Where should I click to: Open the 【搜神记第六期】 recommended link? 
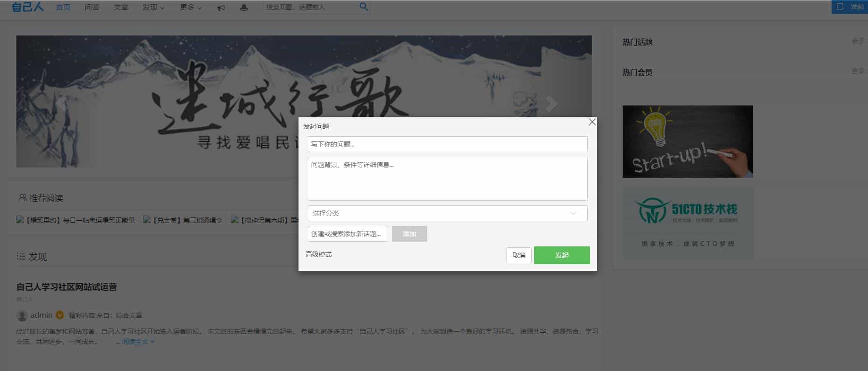coord(264,220)
